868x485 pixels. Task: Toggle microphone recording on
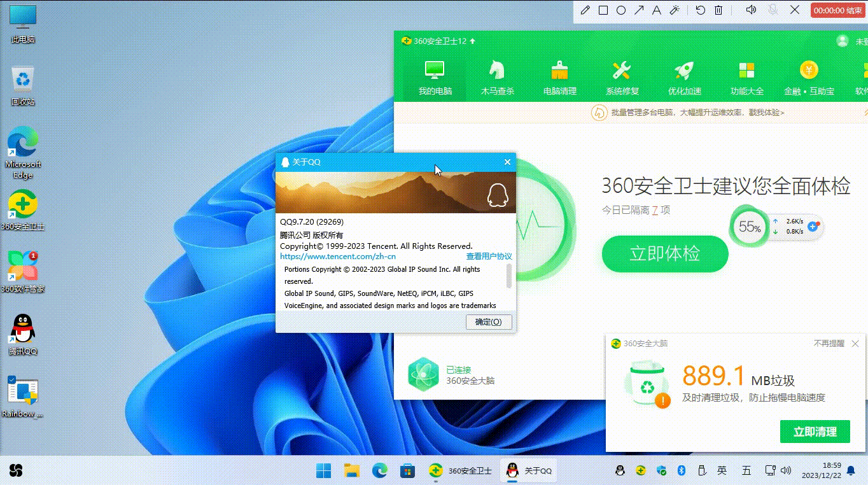(x=773, y=10)
